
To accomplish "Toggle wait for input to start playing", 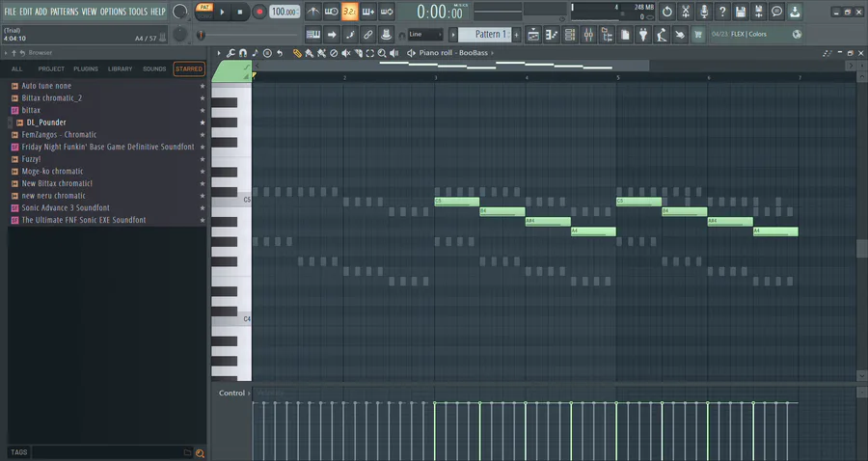I will 331,11.
